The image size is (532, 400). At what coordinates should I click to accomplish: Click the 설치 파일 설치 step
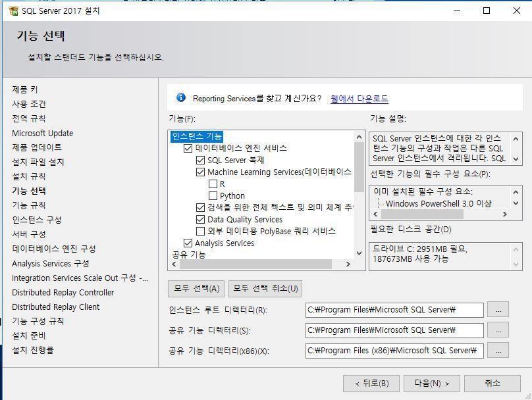coord(38,162)
